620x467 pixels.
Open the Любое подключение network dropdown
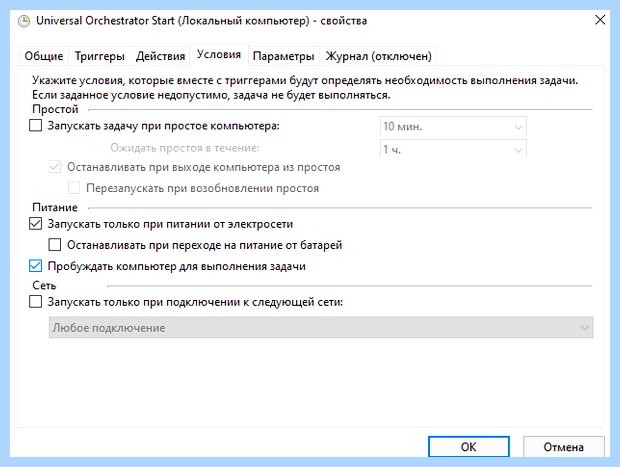tap(321, 327)
